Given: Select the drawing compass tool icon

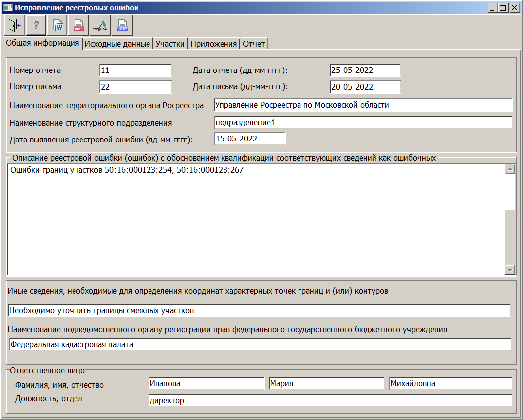Looking at the screenshot, I should pyautogui.click(x=99, y=25).
